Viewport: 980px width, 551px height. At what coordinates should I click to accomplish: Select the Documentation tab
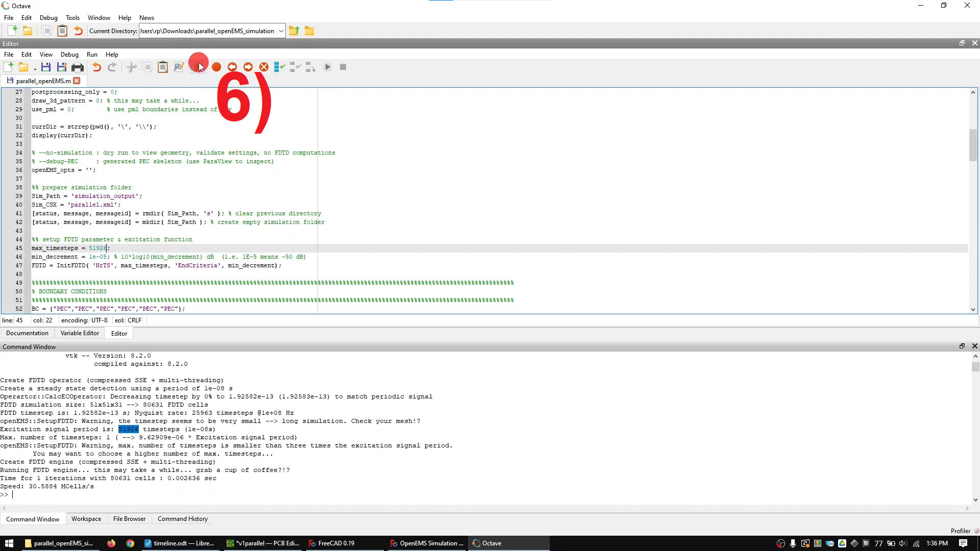27,333
